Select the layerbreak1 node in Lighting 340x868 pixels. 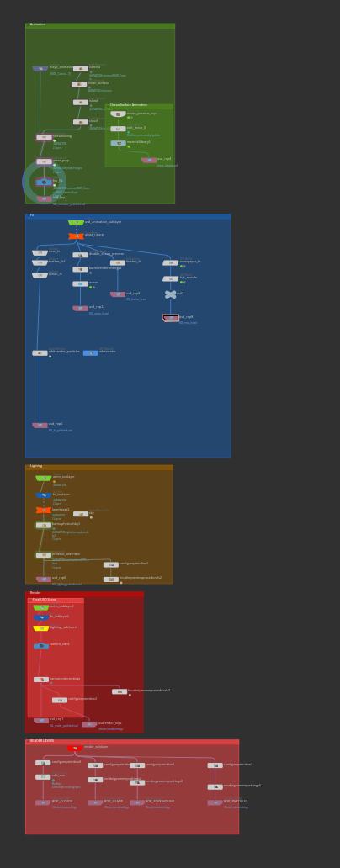(44, 510)
